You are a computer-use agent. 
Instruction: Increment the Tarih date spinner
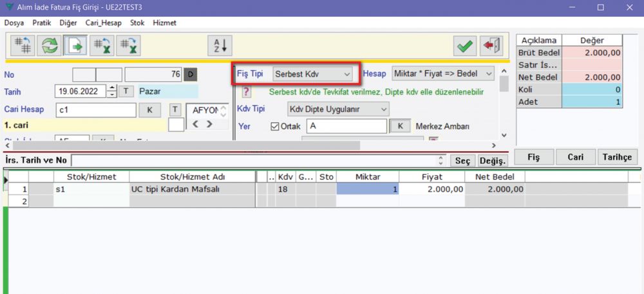pos(112,88)
